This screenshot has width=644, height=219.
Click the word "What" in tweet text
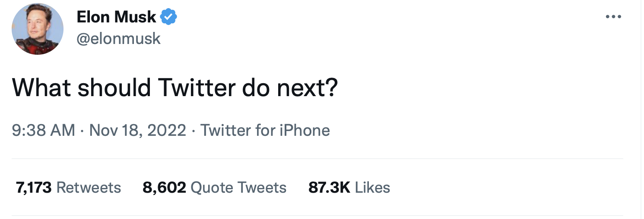(x=41, y=88)
